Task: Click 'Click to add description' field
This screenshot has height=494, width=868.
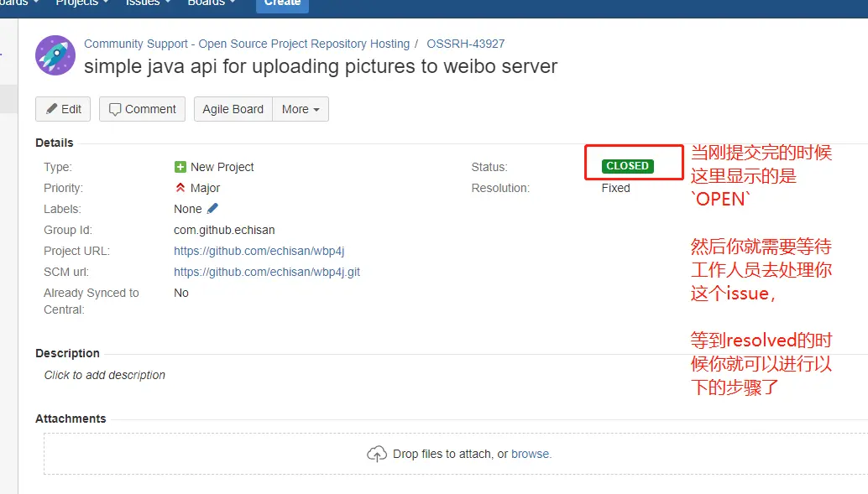Action: 105,375
